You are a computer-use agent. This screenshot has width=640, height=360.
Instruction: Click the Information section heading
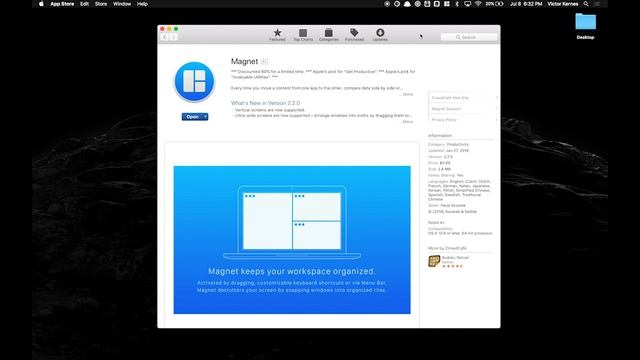click(x=440, y=136)
